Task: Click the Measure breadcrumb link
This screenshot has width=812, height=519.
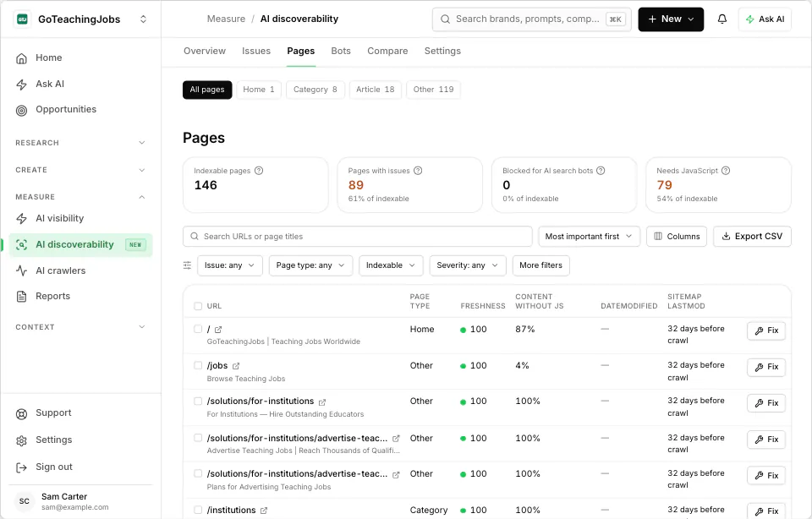Action: pos(226,19)
